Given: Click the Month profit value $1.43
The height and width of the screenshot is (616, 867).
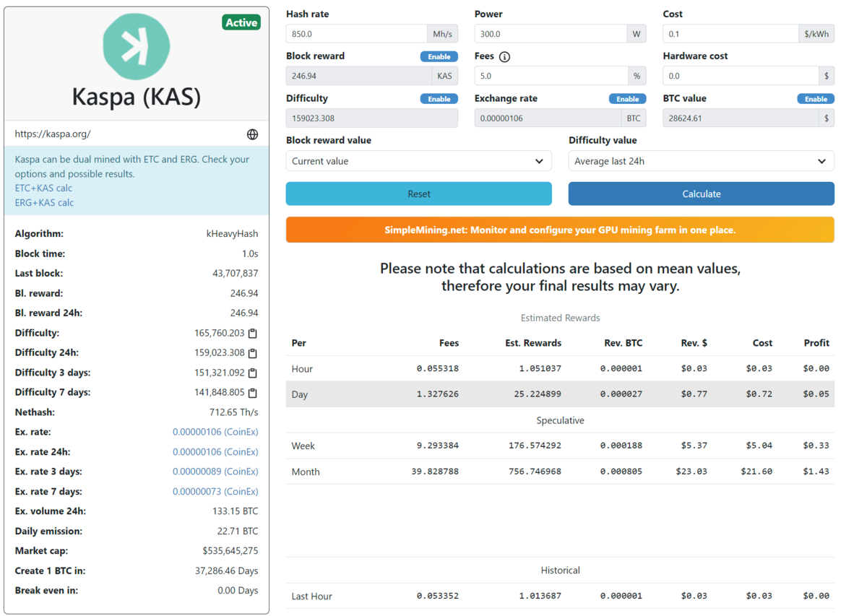Looking at the screenshot, I should (816, 472).
